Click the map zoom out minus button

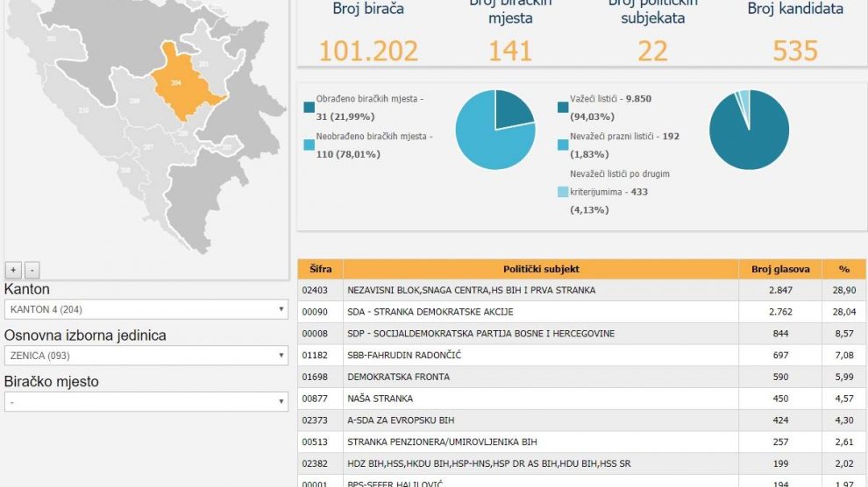(x=32, y=270)
